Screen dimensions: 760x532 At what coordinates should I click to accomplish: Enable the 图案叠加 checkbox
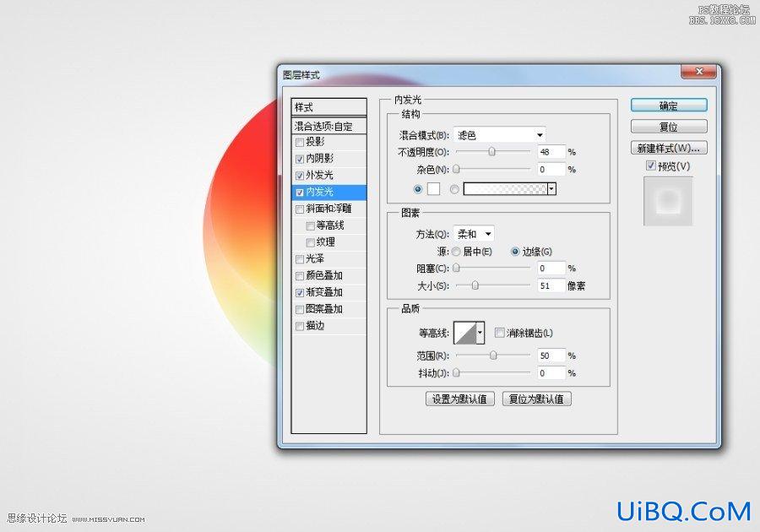(300, 309)
